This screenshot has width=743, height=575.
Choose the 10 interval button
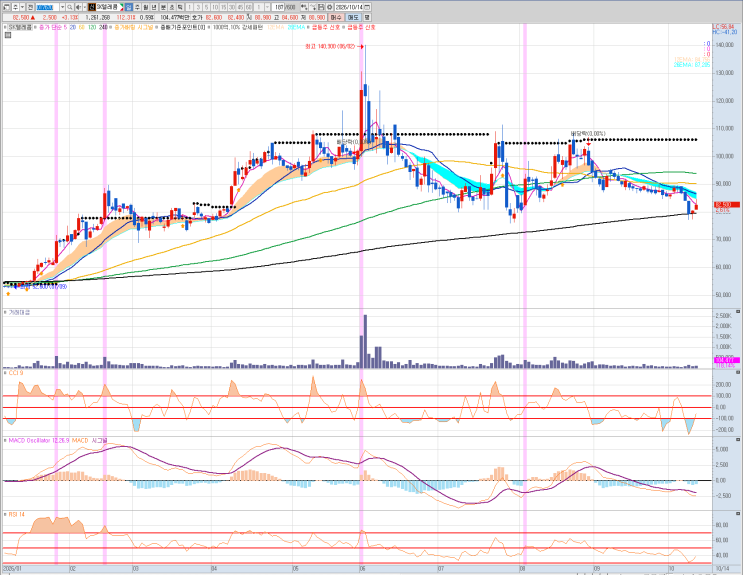click(215, 7)
